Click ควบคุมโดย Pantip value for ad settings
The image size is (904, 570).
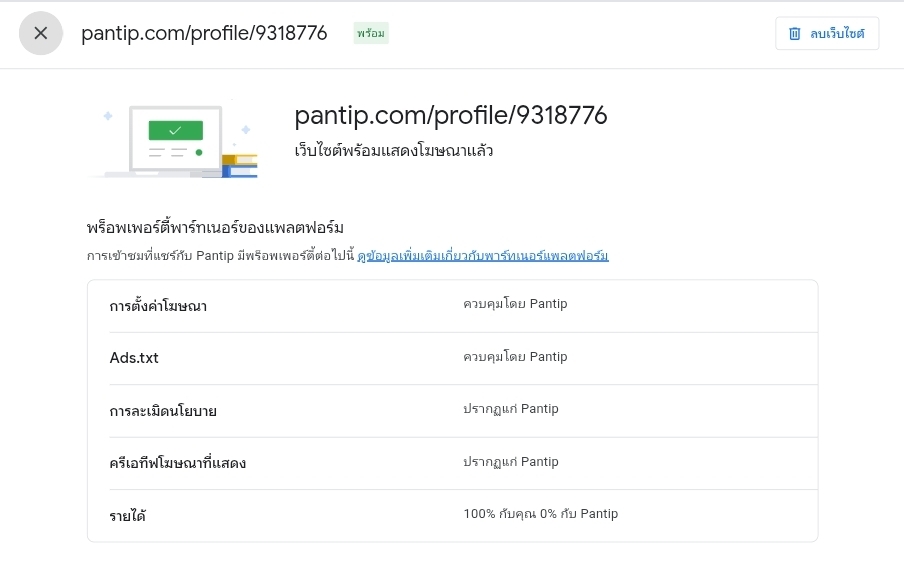tap(515, 304)
